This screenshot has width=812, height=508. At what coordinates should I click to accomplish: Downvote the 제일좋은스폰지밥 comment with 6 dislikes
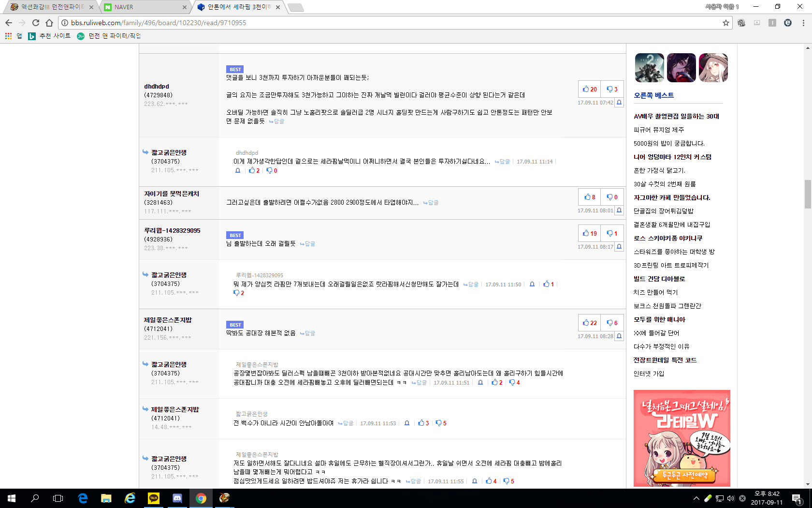click(x=612, y=323)
